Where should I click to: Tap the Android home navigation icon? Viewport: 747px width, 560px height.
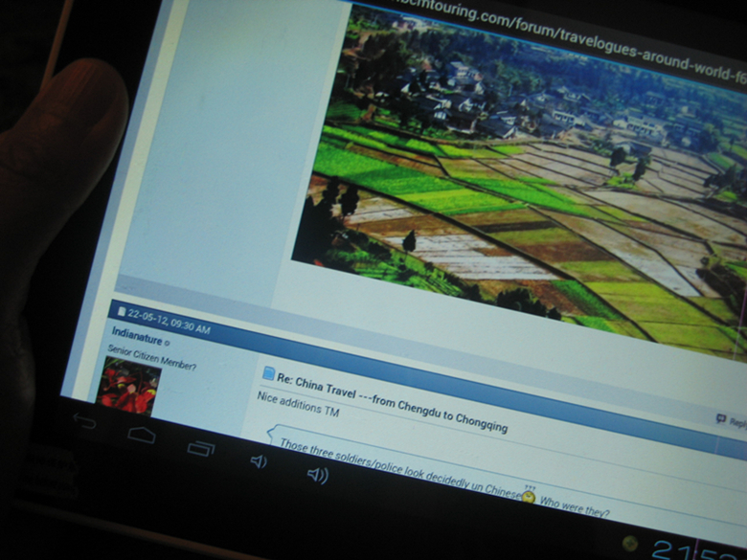(x=142, y=435)
